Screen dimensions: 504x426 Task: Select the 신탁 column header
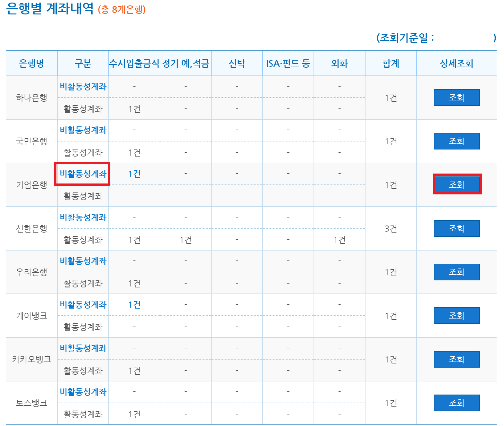237,64
